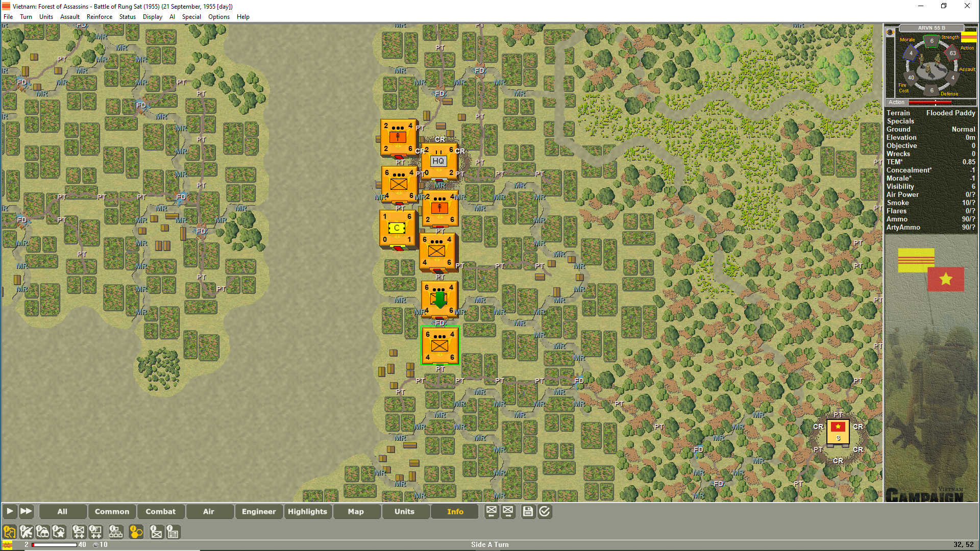
Task: Select the green-outlined infantry unit counter
Action: [x=439, y=345]
